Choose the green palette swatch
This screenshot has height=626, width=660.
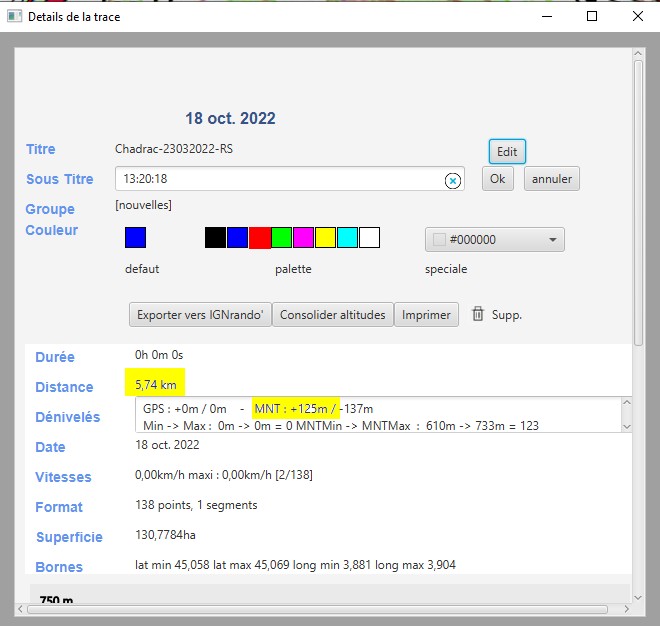pyautogui.click(x=282, y=238)
